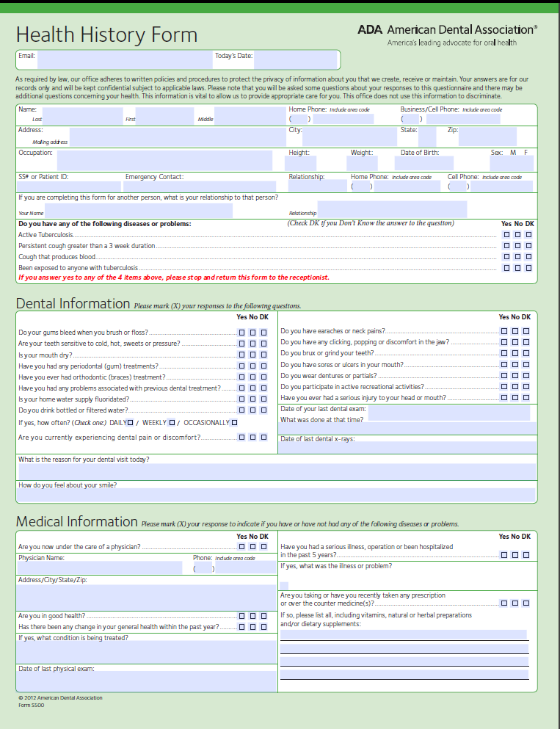Click the physician Address/City/State/Zip field
The height and width of the screenshot is (729, 560).
[x=147, y=598]
